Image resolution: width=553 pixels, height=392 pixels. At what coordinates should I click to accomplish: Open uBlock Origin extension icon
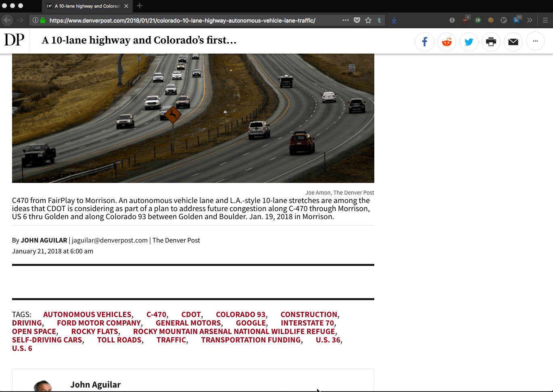point(465,19)
